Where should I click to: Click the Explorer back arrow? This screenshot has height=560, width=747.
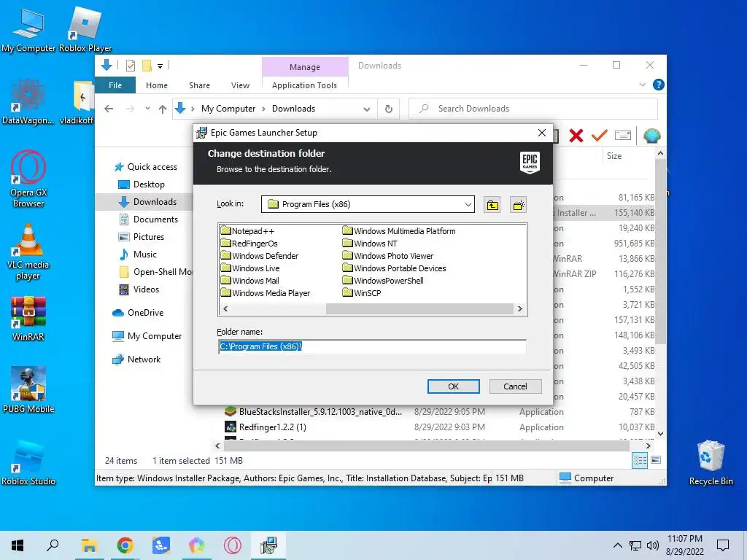click(109, 109)
